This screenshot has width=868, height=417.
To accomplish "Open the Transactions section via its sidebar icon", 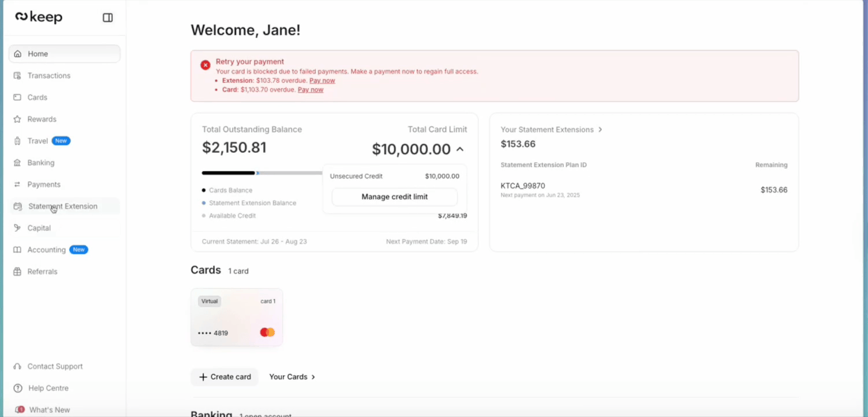I will [x=18, y=75].
